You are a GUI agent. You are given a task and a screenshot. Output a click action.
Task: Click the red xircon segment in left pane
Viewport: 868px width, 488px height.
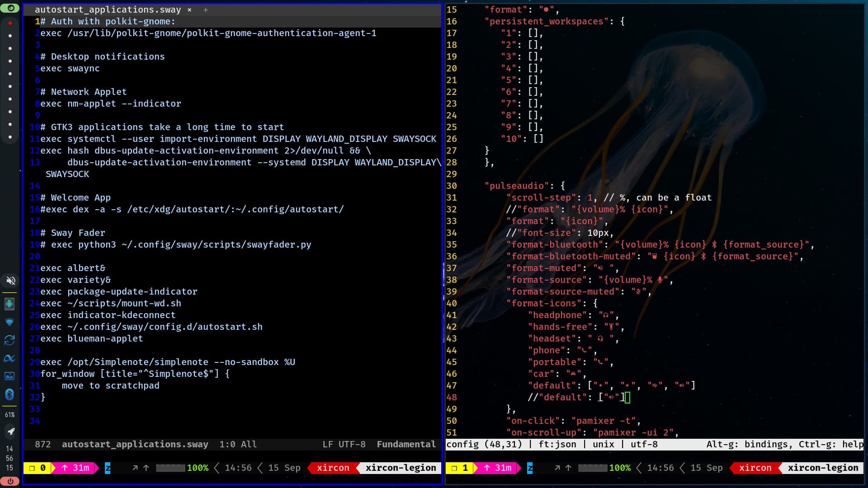click(333, 468)
